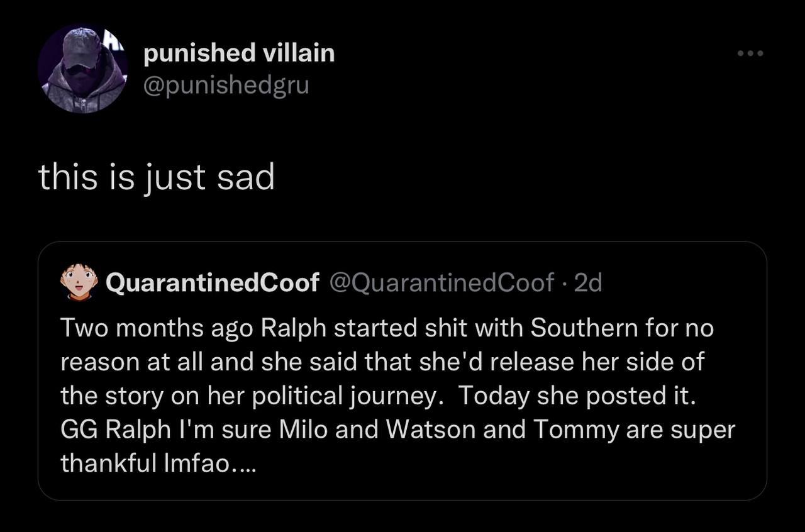
Task: Open punished villain's profile picture
Action: (x=83, y=69)
